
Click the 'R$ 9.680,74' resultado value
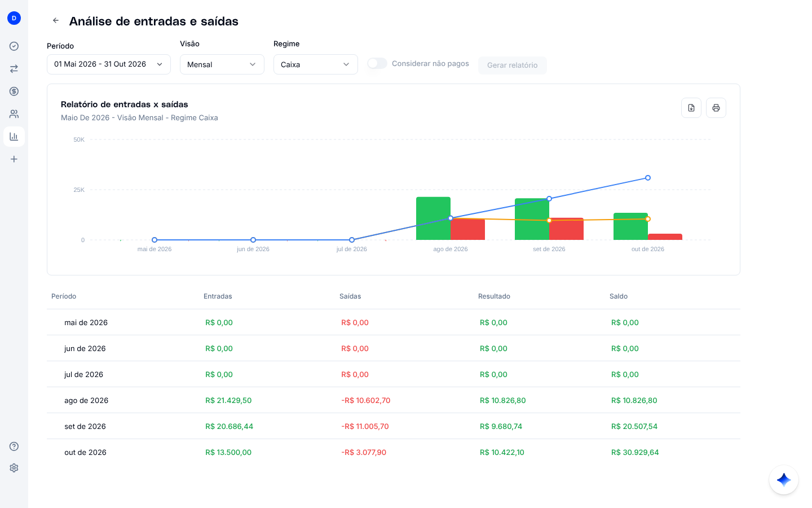pyautogui.click(x=501, y=427)
